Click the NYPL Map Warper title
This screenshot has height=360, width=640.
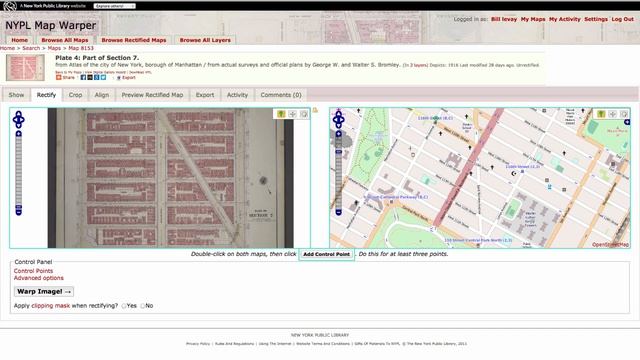(x=51, y=25)
